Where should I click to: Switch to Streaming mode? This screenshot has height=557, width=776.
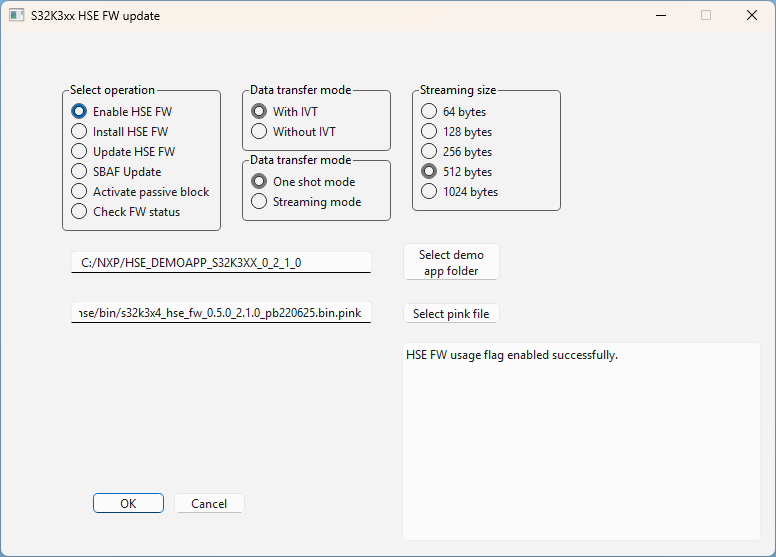pyautogui.click(x=260, y=201)
